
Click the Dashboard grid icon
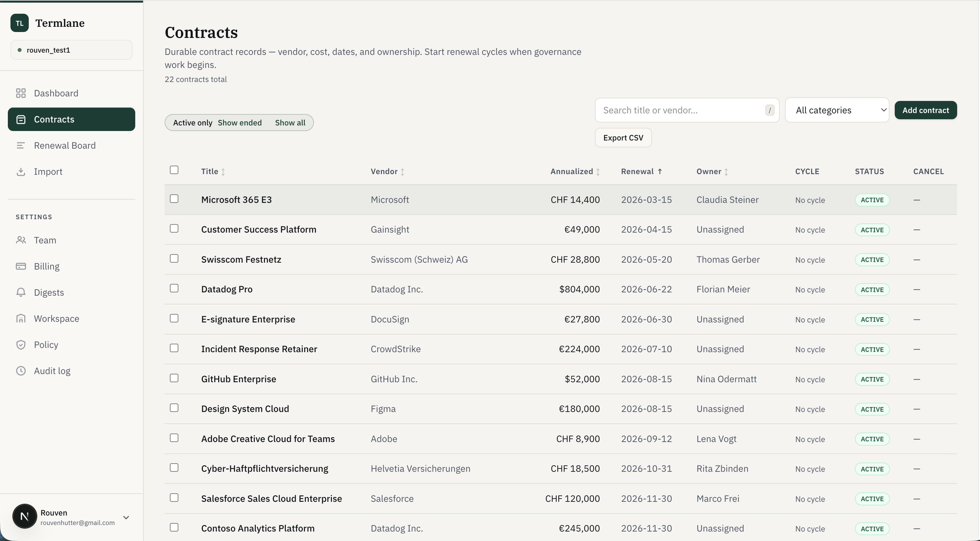(21, 93)
